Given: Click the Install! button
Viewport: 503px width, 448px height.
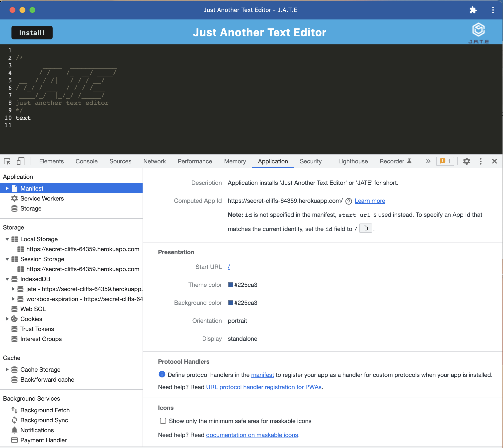Looking at the screenshot, I should tap(32, 32).
